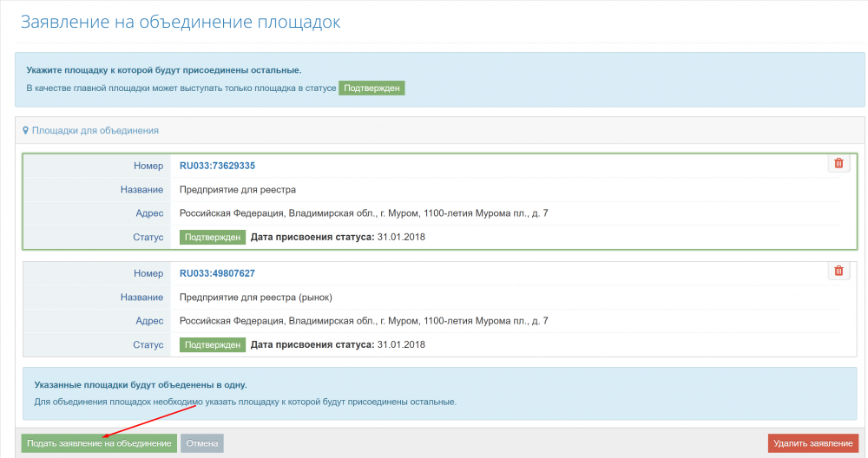Image resolution: width=868 pixels, height=458 pixels.
Task: Delete site RU033:73629335 with trash icon
Action: (838, 163)
